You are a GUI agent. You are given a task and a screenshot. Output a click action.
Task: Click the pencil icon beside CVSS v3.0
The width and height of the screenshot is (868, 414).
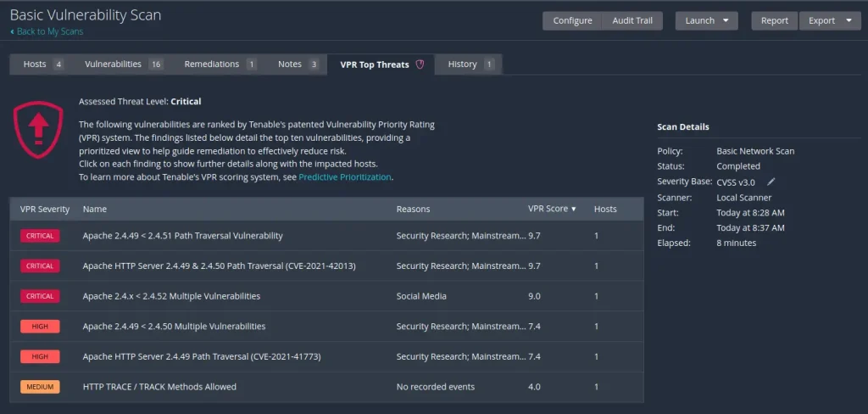point(771,182)
